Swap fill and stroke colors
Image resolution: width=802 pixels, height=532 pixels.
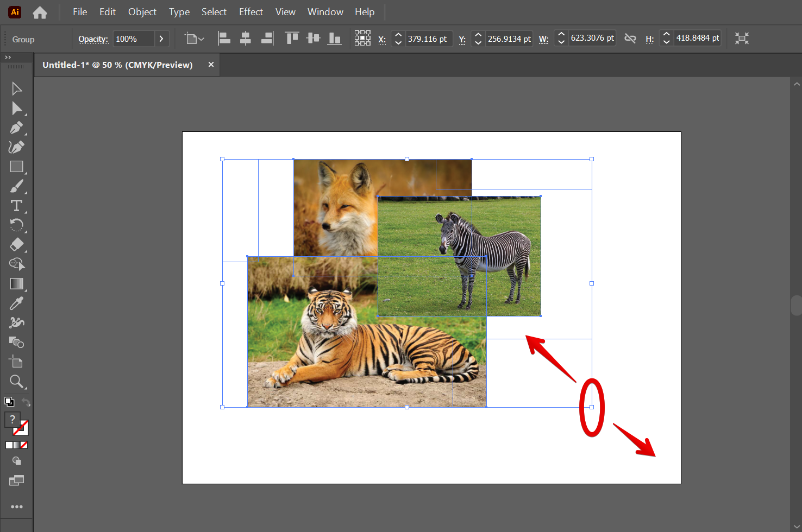coord(26,402)
